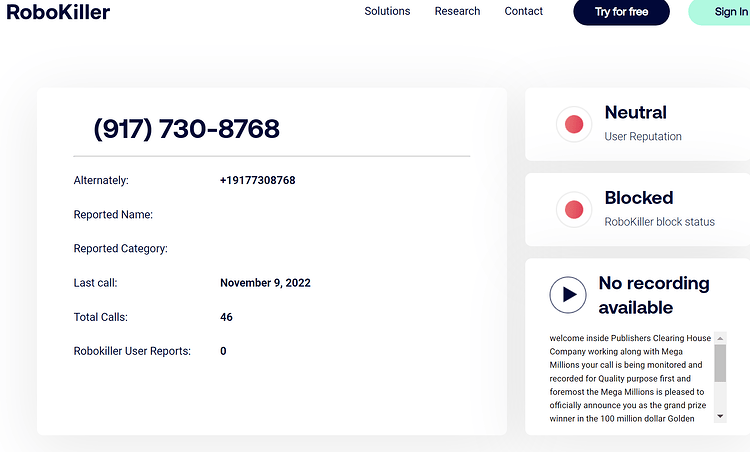The height and width of the screenshot is (452, 750).
Task: Click the transcript text about Publishers Clearing House
Action: pyautogui.click(x=630, y=378)
